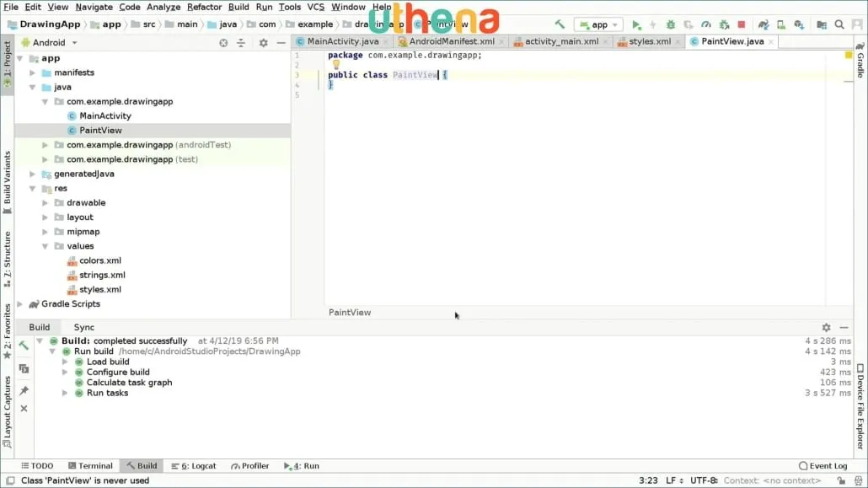This screenshot has height=488, width=868.
Task: Expand Gradle Scripts node
Action: click(20, 304)
